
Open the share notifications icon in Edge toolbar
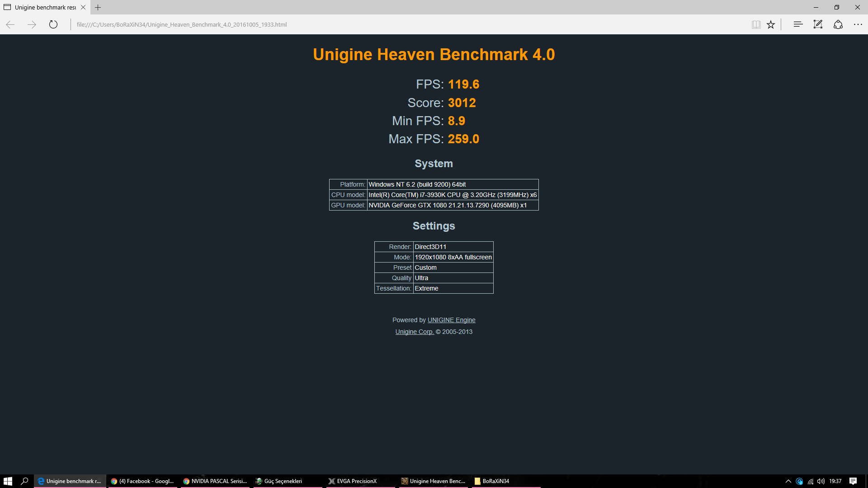[x=838, y=24]
